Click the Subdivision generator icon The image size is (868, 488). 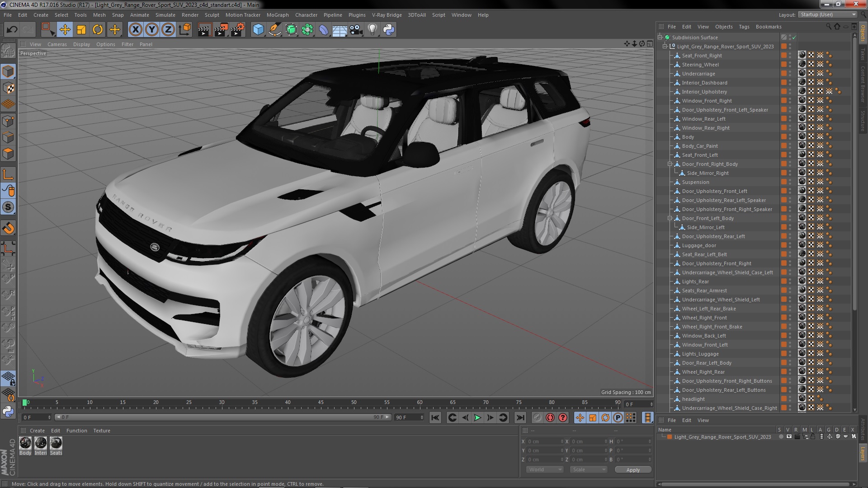point(291,30)
